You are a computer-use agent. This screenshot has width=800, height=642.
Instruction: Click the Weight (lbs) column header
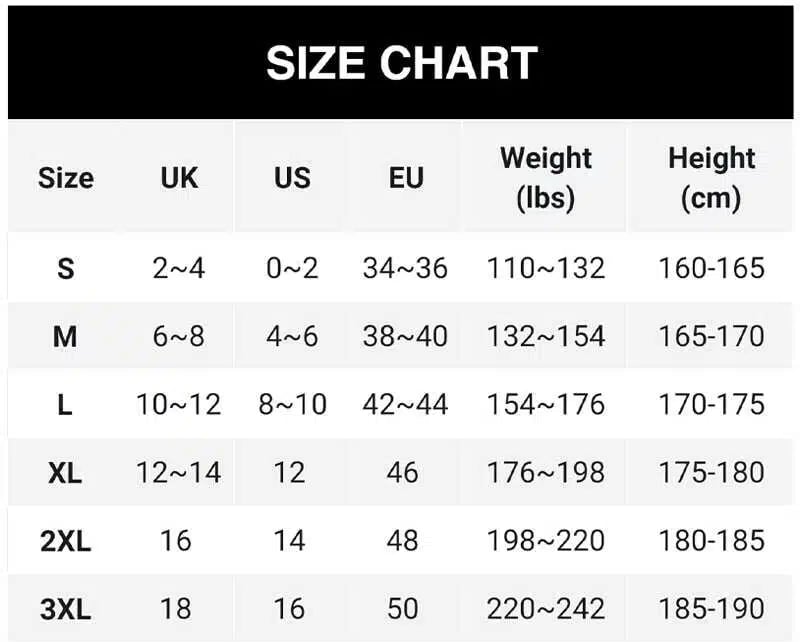[x=545, y=178]
